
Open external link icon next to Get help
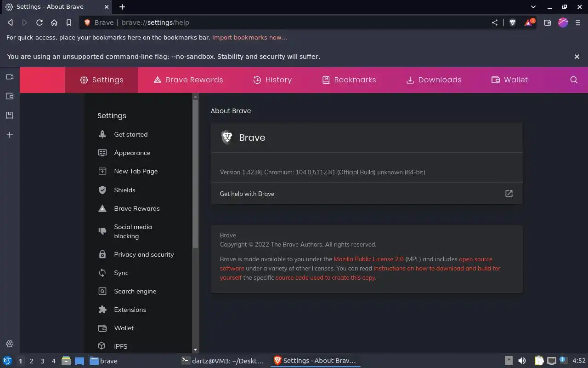509,194
